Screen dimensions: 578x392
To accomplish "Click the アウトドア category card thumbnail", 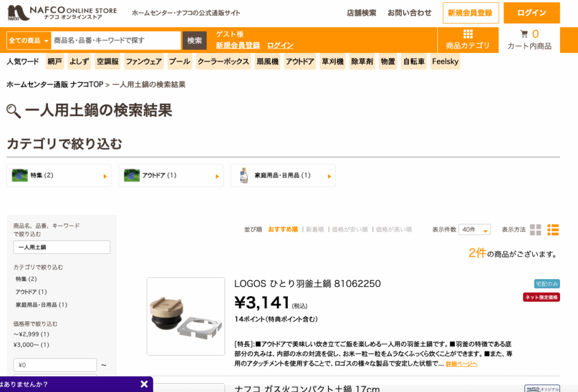I will 132,175.
